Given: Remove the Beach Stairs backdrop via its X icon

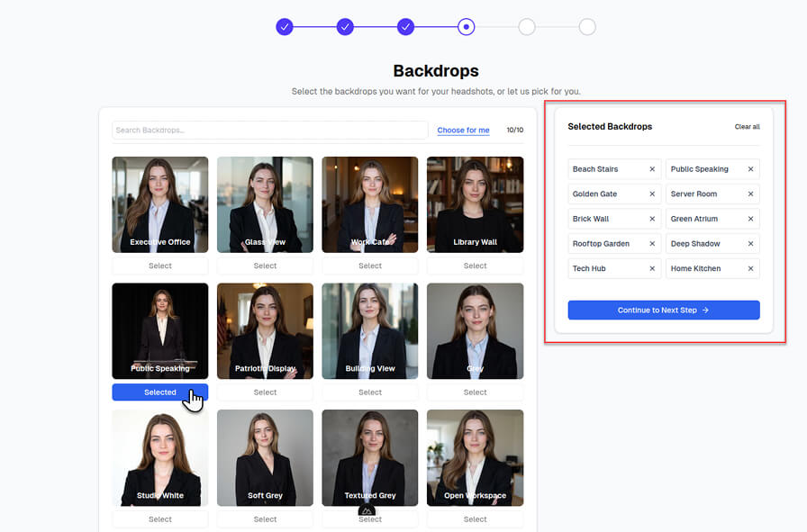Looking at the screenshot, I should (652, 169).
